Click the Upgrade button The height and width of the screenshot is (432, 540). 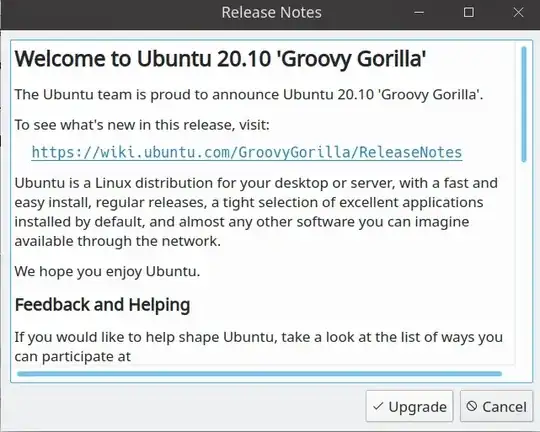click(x=409, y=407)
